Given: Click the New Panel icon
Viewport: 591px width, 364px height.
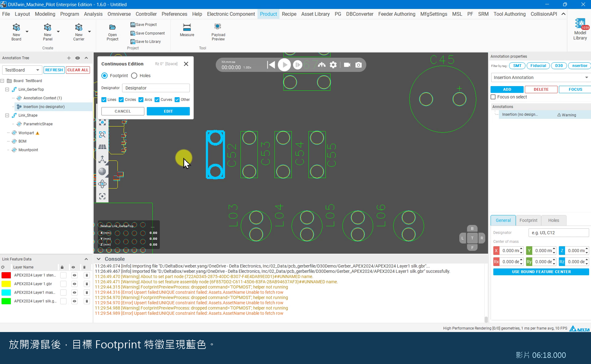Looking at the screenshot, I should (x=47, y=28).
